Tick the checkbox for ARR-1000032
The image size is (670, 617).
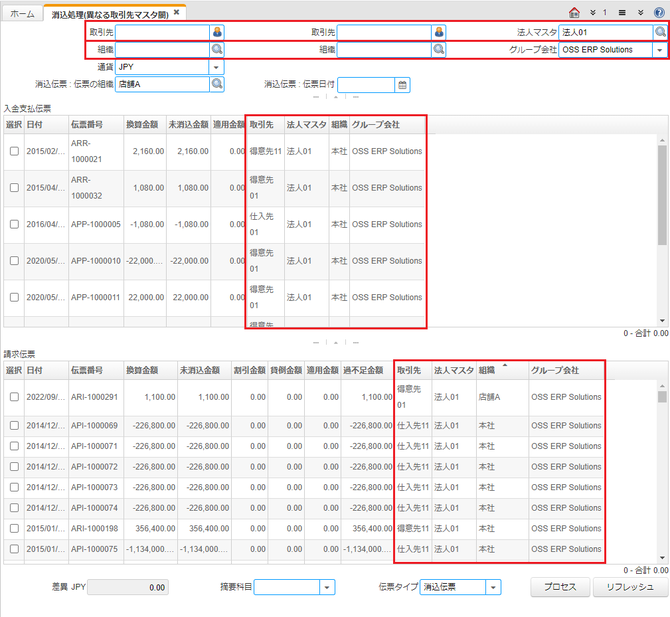(14, 188)
